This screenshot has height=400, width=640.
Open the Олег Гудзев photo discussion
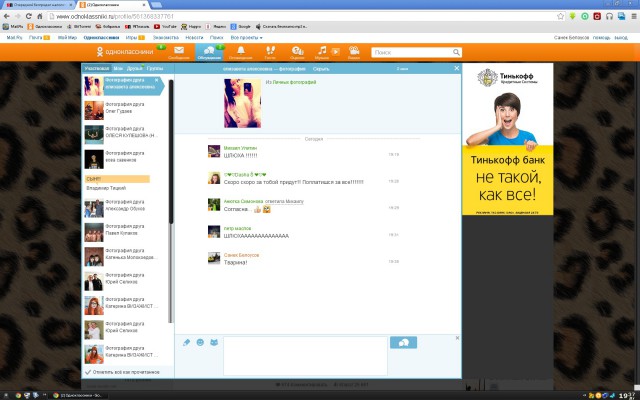click(124, 110)
